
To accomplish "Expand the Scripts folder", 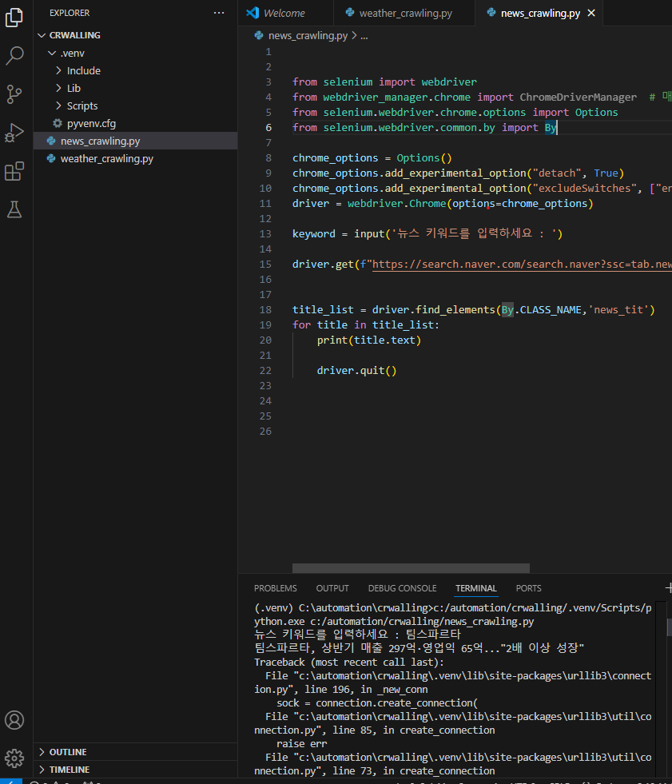I will click(58, 105).
